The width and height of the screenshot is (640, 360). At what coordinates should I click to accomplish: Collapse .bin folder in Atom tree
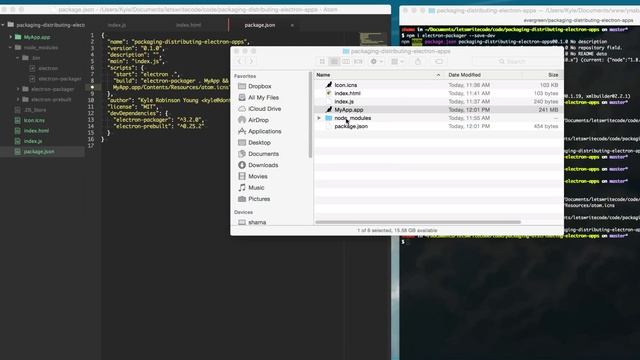18,58
